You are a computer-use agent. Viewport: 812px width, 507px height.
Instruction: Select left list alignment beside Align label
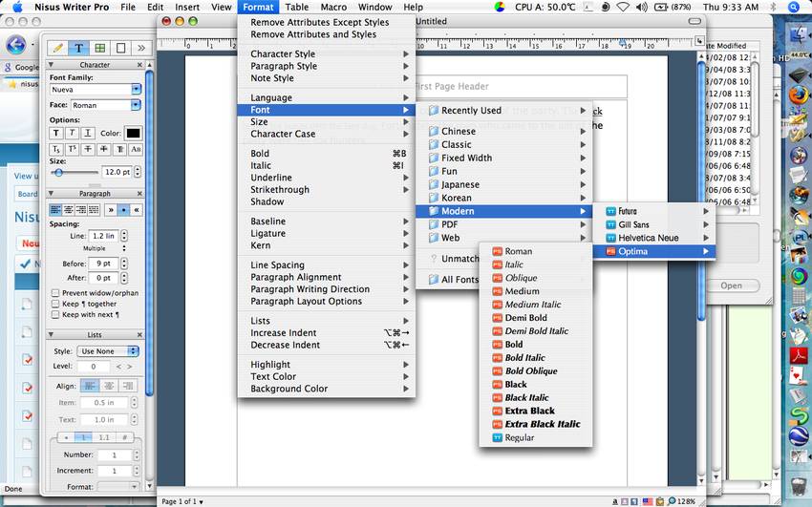(90, 386)
